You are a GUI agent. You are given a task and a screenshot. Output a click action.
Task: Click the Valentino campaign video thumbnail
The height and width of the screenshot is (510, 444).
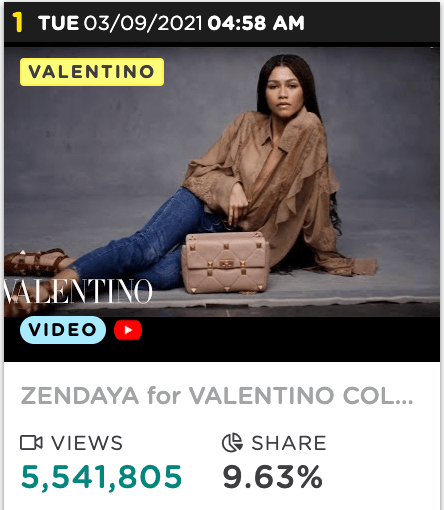[x=222, y=182]
